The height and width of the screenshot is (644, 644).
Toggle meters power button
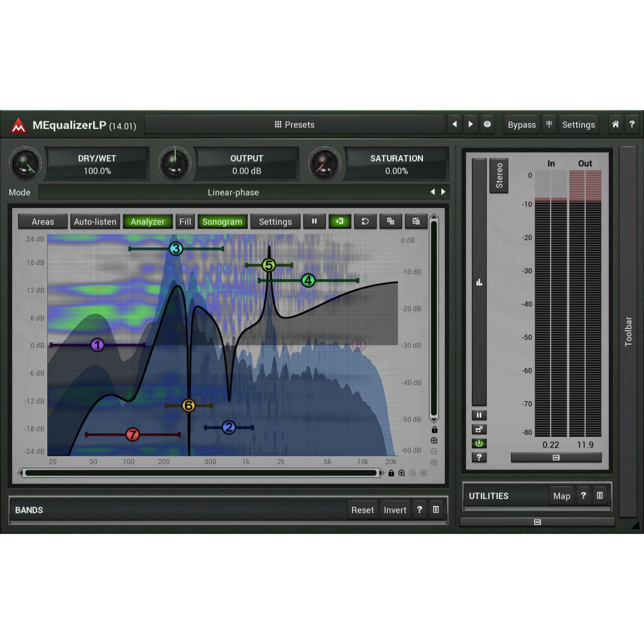pyautogui.click(x=479, y=444)
